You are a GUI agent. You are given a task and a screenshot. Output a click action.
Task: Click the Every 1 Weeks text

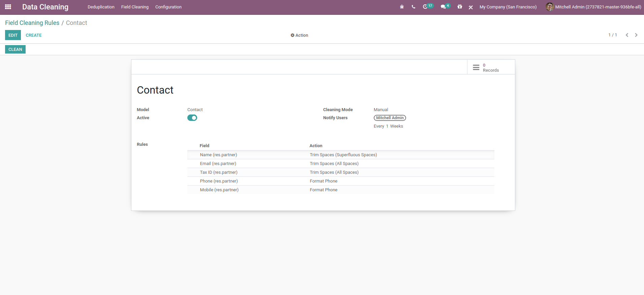(x=388, y=126)
